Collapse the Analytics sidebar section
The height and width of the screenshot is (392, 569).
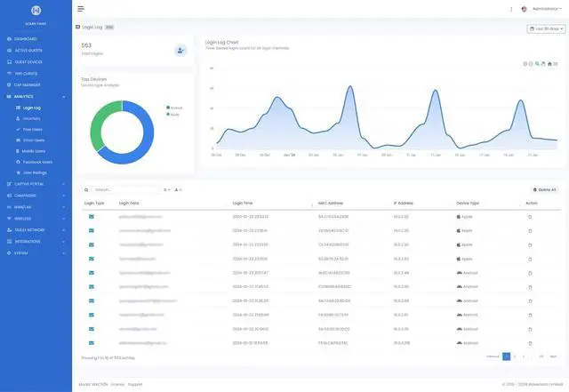34,96
